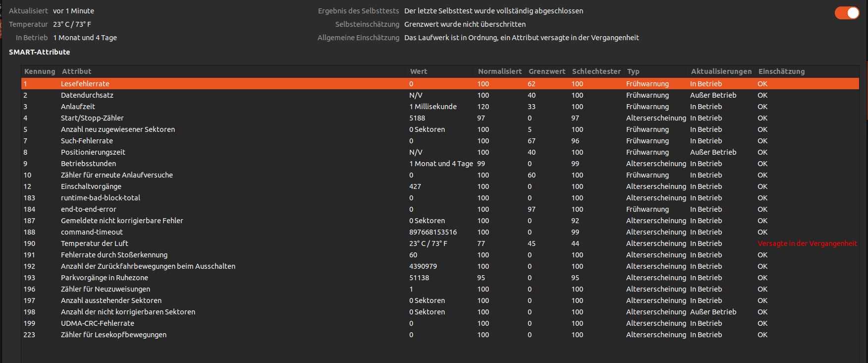Select the Anlaufzeit attribute row
The image size is (868, 363).
(440, 107)
